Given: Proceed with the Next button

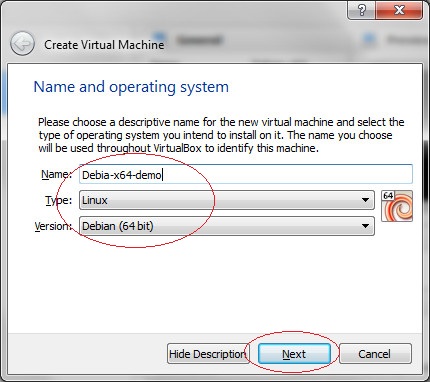Looking at the screenshot, I should click(x=294, y=354).
